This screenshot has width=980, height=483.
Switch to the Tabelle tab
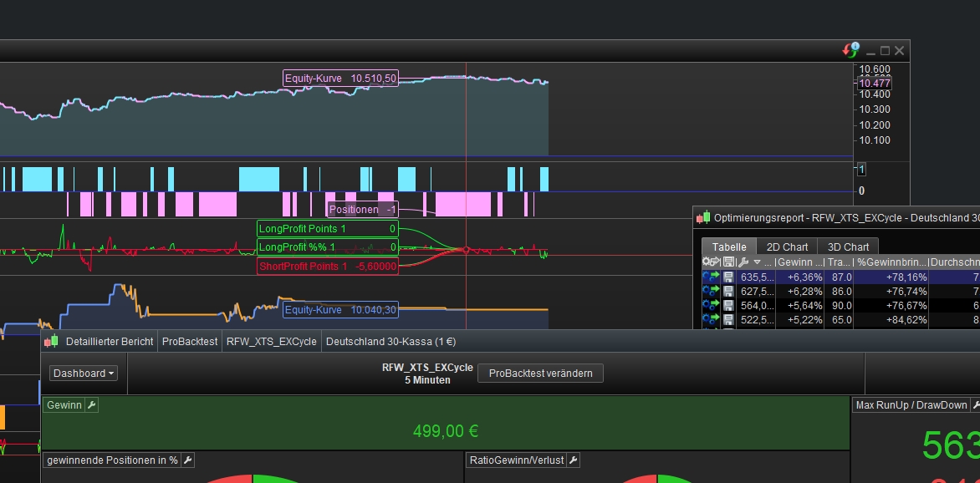point(729,247)
